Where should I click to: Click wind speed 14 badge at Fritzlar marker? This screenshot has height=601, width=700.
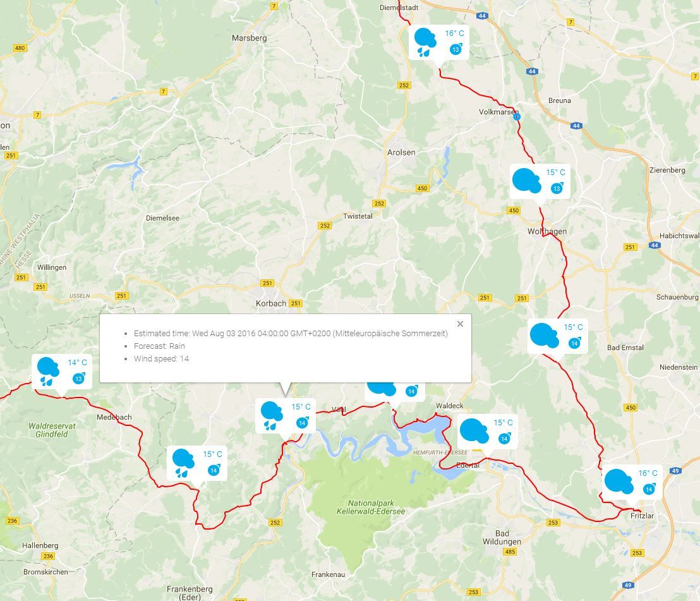tap(649, 489)
